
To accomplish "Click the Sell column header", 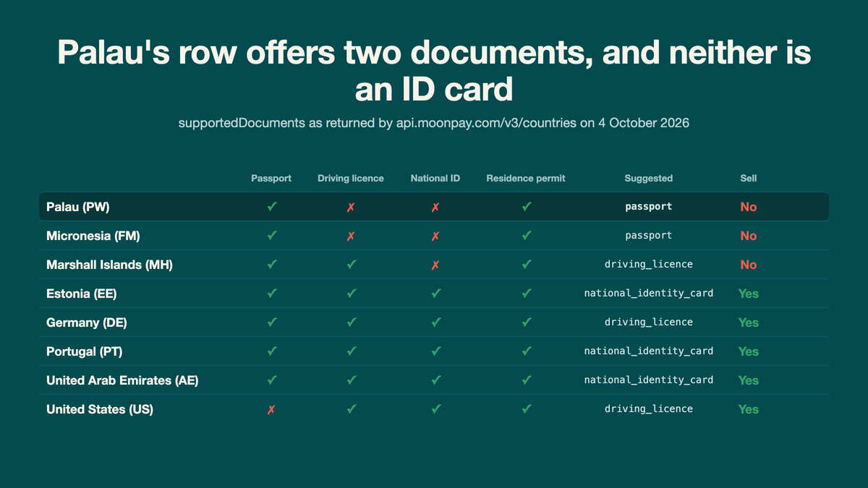I will pos(749,178).
